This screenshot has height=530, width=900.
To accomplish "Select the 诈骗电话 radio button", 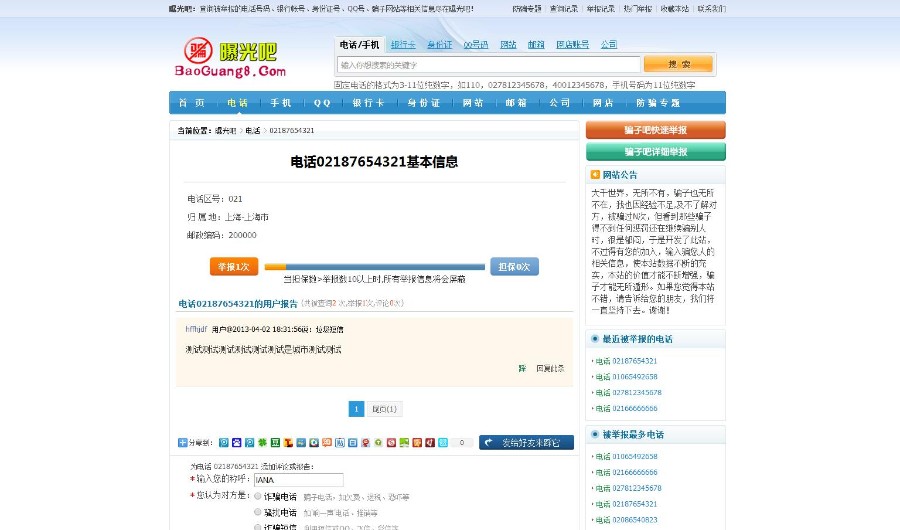I will point(258,496).
